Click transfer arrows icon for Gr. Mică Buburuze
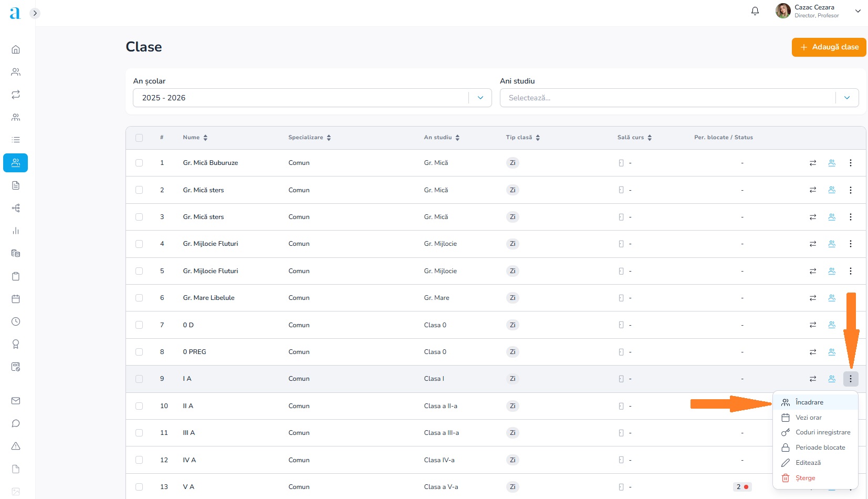The height and width of the screenshot is (499, 868). (x=812, y=163)
